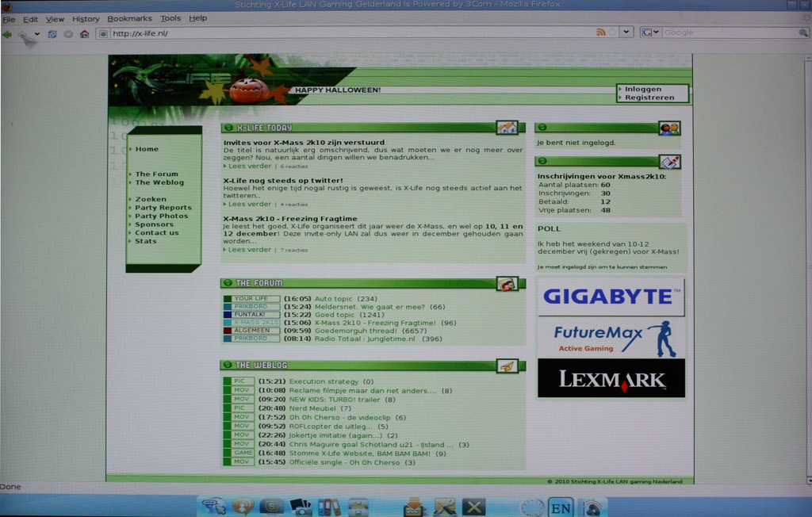Open the orange chat bubble dock icon
The height and width of the screenshot is (517, 812).
(x=243, y=506)
